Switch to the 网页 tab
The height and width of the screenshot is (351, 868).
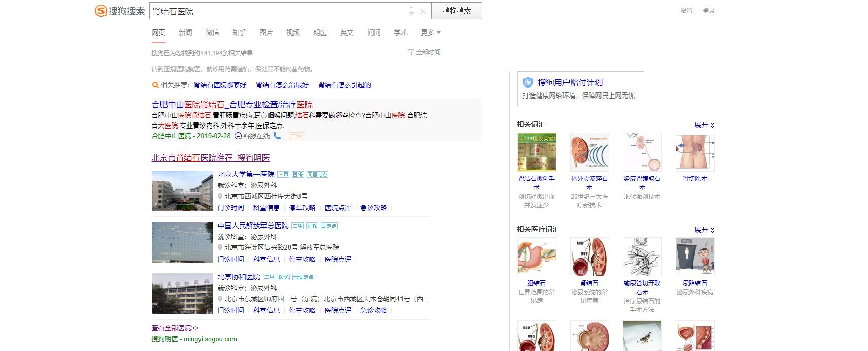click(x=158, y=33)
